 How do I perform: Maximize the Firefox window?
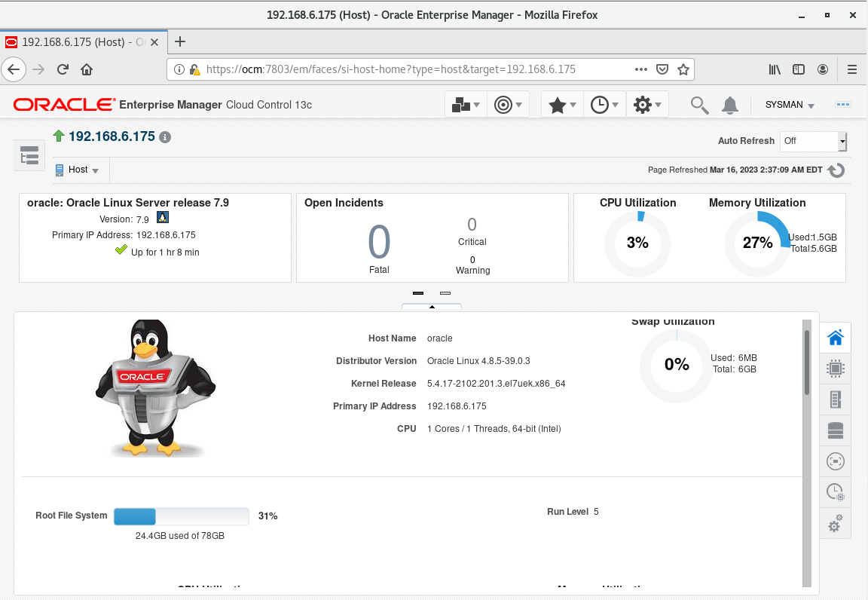[x=827, y=16]
